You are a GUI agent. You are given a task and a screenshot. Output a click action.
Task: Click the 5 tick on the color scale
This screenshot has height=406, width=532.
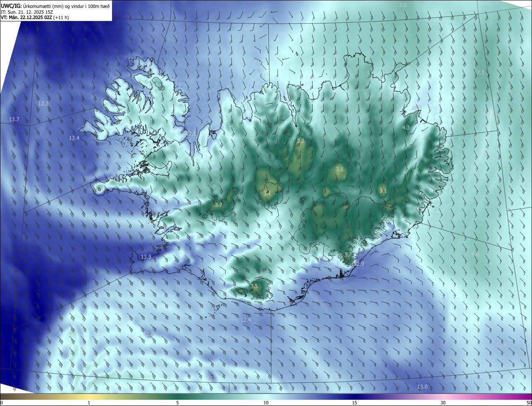(177, 403)
